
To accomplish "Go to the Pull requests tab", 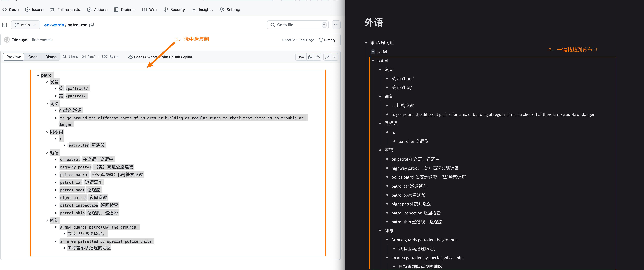I will point(65,10).
